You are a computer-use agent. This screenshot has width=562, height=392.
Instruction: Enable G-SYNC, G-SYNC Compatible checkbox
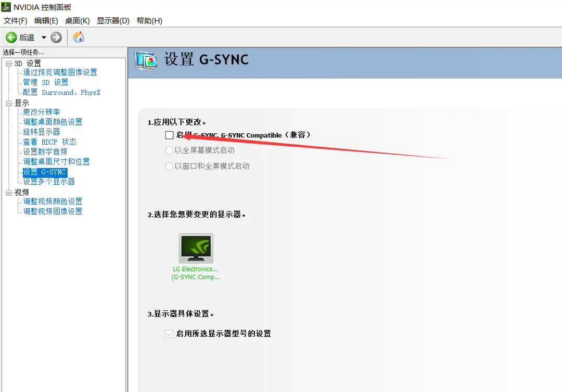click(169, 135)
